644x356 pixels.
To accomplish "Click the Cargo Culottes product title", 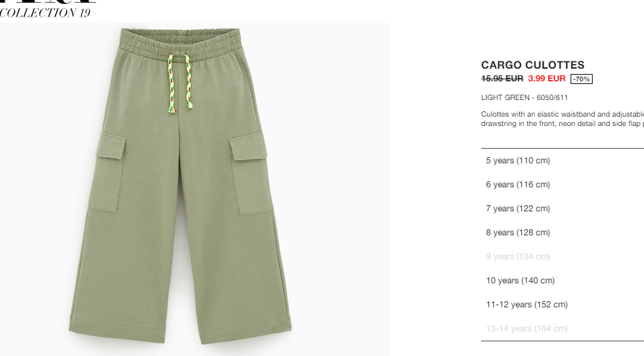I will coord(533,65).
